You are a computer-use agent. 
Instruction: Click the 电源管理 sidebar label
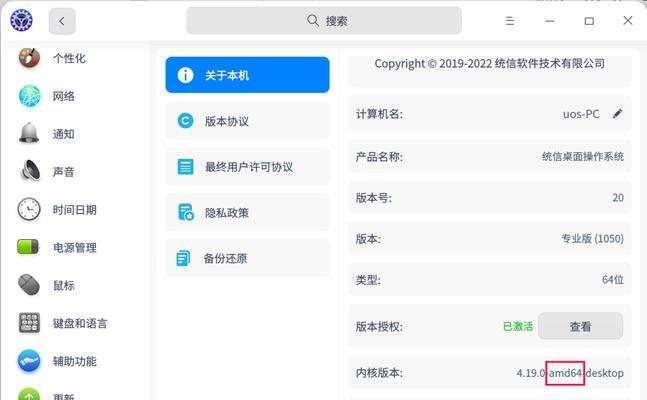pos(75,248)
